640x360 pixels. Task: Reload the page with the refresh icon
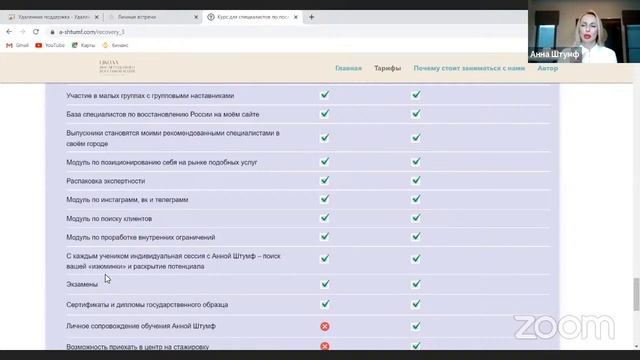(36, 31)
